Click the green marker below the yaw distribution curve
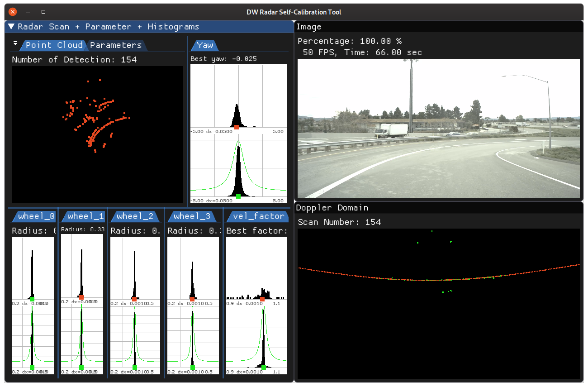Image resolution: width=588 pixels, height=387 pixels. coord(238,197)
